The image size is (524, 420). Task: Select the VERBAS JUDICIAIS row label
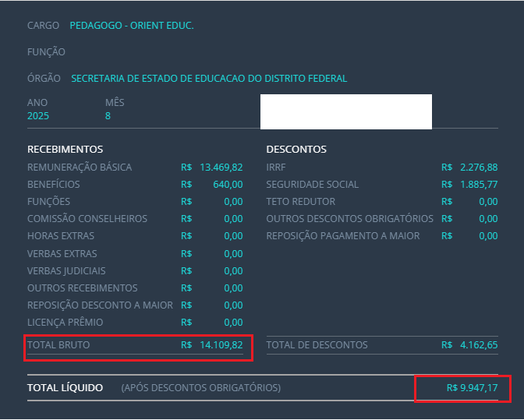point(67,270)
